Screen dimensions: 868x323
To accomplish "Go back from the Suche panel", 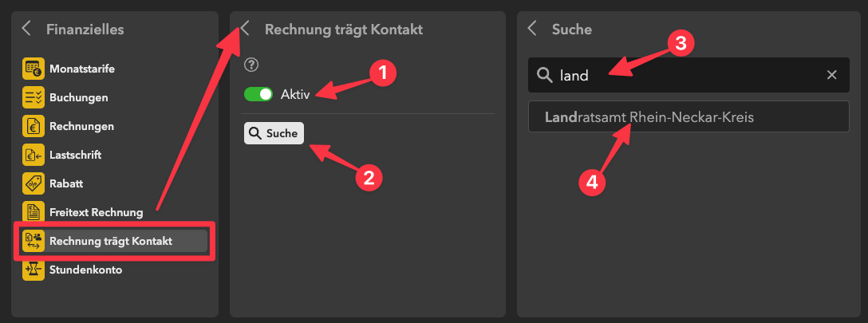I will point(533,29).
